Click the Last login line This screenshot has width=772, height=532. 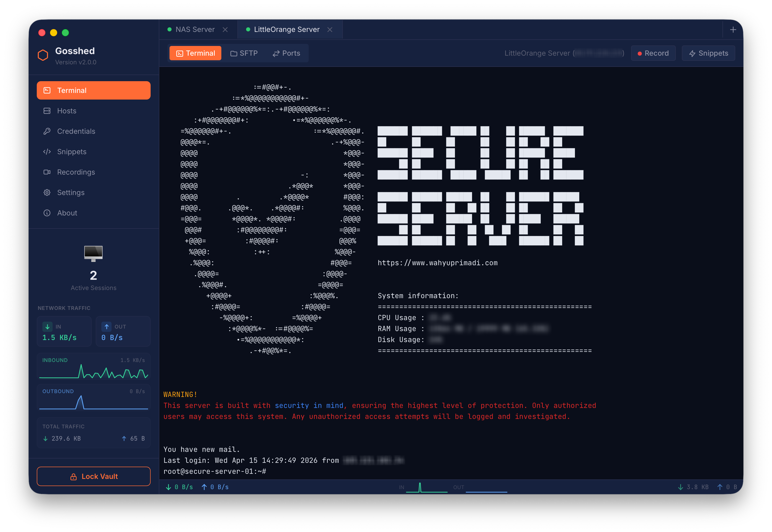(x=283, y=460)
